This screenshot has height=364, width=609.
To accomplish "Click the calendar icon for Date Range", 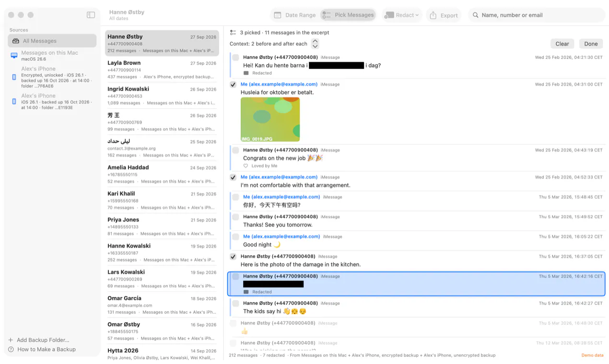I will (278, 15).
